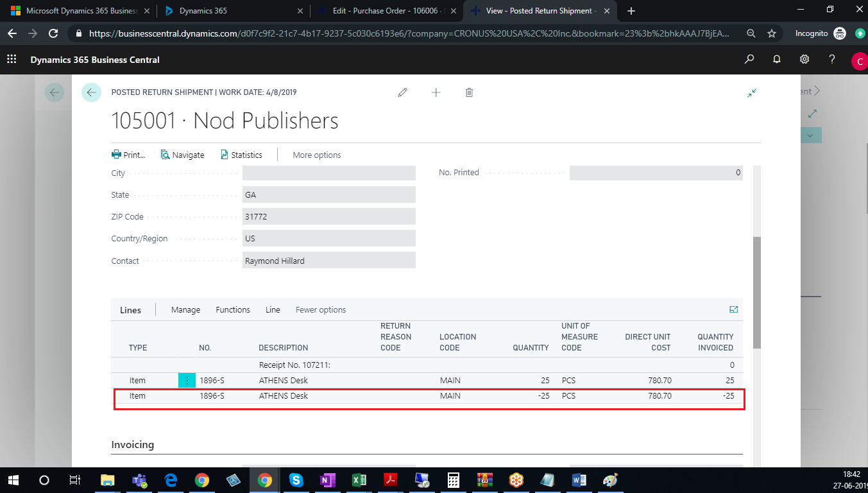This screenshot has width=868, height=493.
Task: Collapse the page with the inward arrows icon
Action: click(753, 92)
